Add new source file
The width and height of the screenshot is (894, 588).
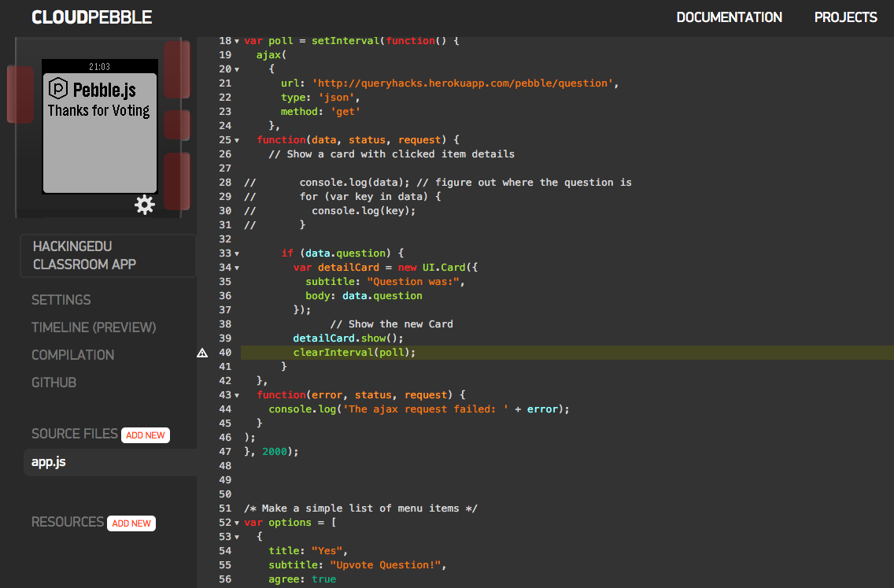coord(146,435)
